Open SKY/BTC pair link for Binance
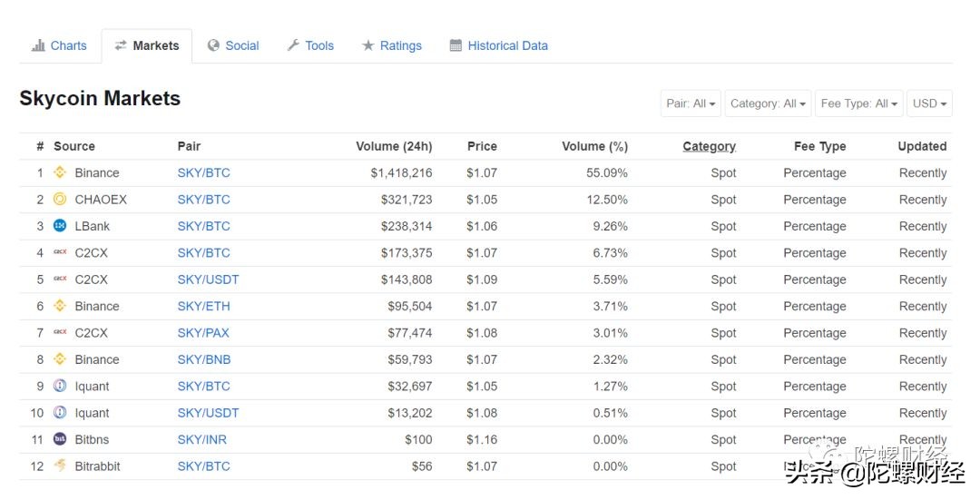 [x=204, y=172]
